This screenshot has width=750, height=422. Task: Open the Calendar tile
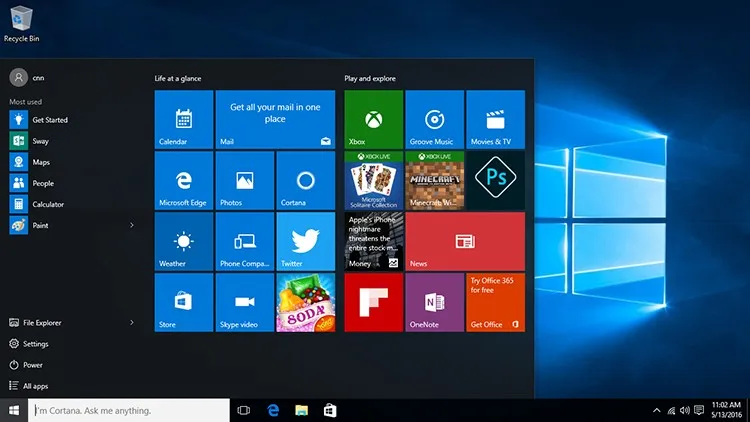point(184,119)
